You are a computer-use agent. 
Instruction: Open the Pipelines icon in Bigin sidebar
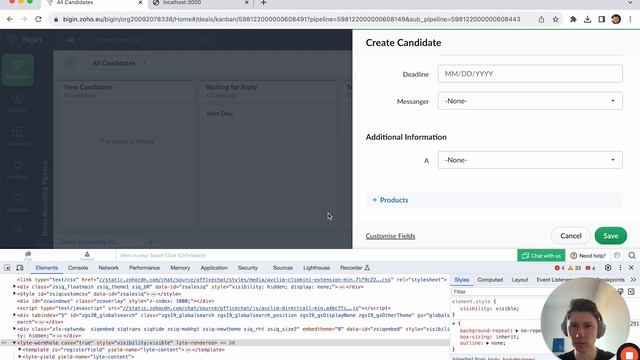[18, 69]
